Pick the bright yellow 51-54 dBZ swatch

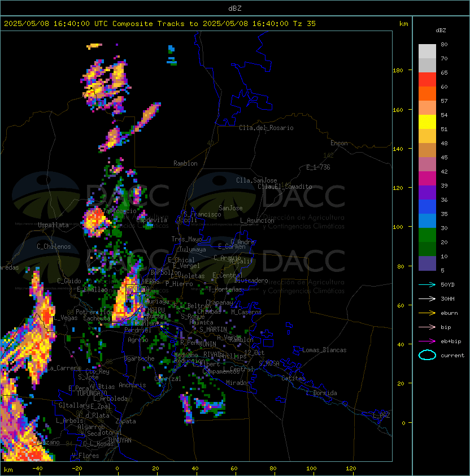[427, 122]
